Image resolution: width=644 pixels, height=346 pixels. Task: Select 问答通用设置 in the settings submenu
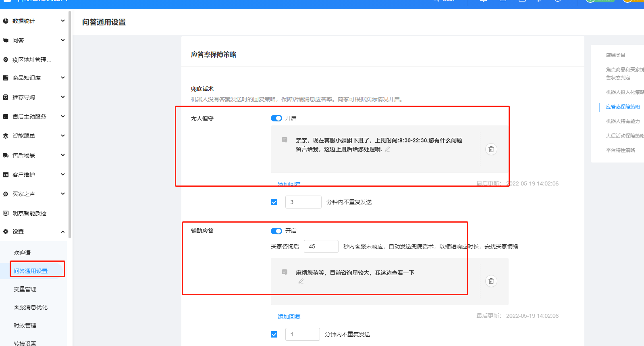click(31, 271)
